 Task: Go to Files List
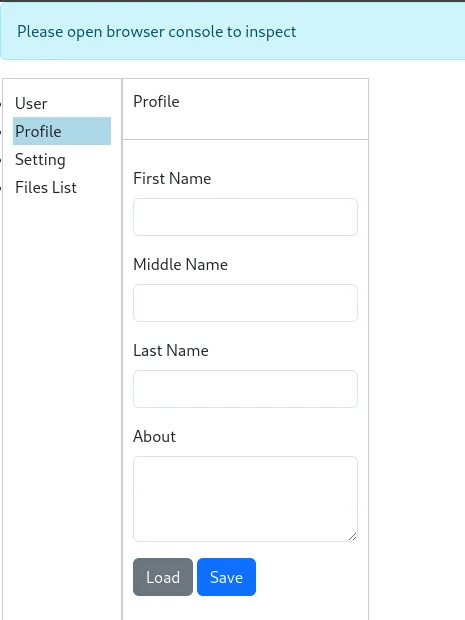(x=46, y=187)
